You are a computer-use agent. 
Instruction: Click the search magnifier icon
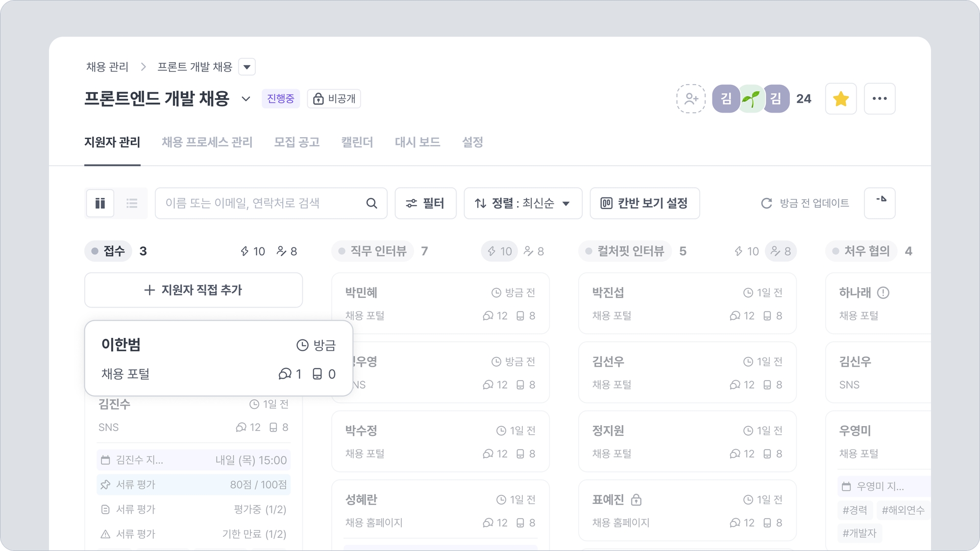click(372, 203)
